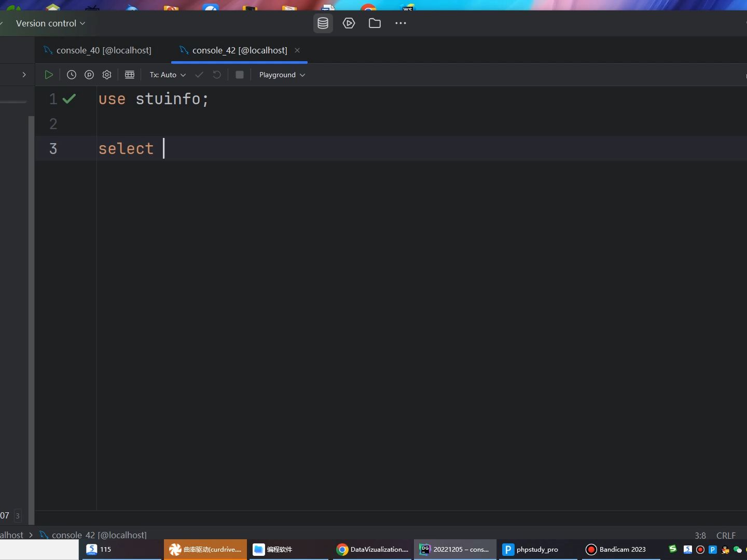The image size is (747, 560).
Task: Toggle in-editor results table icon
Action: (129, 75)
